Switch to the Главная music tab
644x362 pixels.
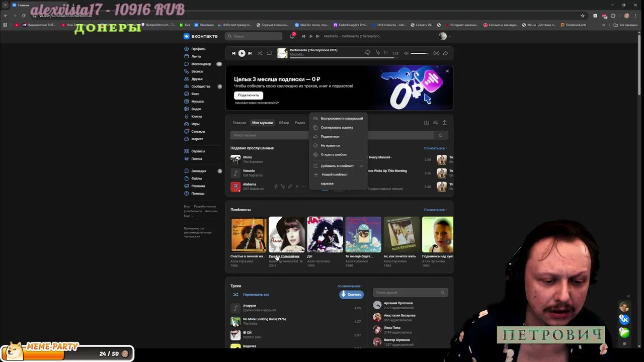point(239,123)
